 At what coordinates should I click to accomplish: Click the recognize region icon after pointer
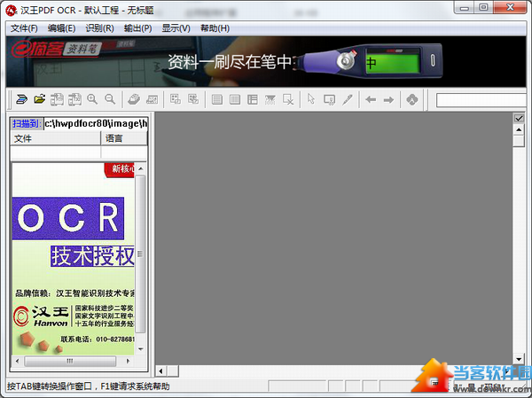click(x=329, y=99)
